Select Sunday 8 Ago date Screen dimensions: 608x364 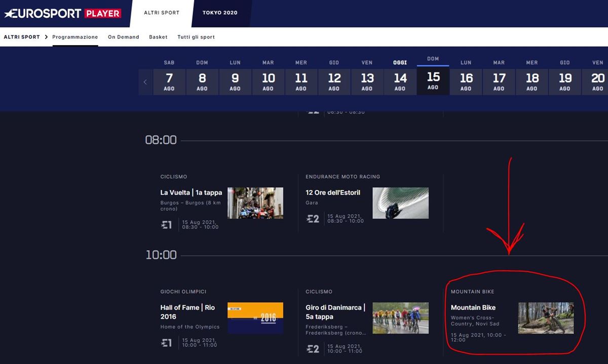pos(202,82)
